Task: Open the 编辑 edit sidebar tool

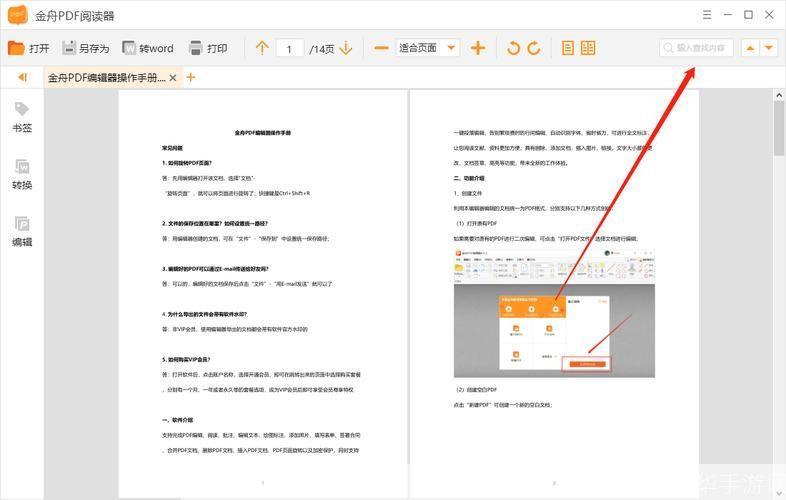Action: [x=22, y=232]
